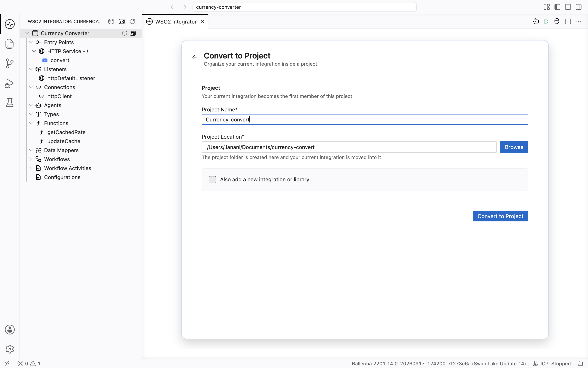Click the refresh icon on Currency Converter row

(x=124, y=33)
